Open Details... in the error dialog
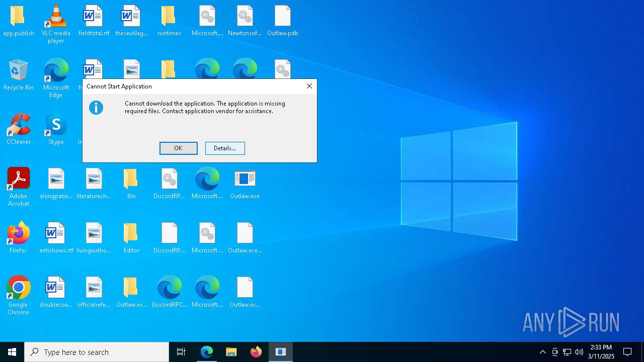 pos(225,148)
